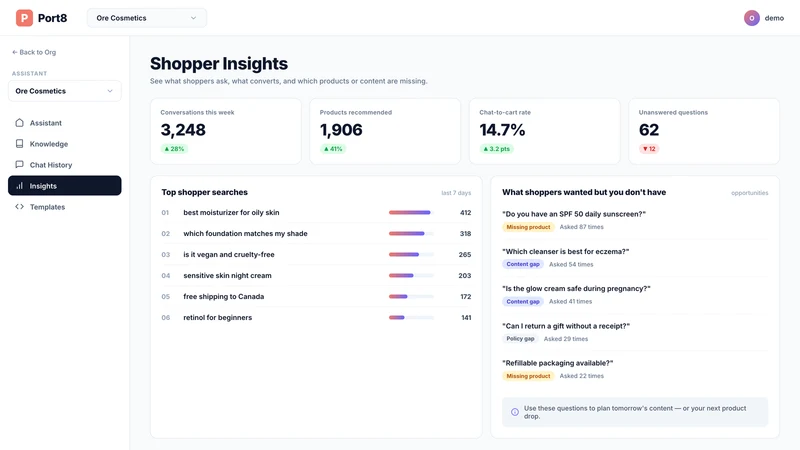
Task: Click the progress bar for the 412 count
Action: [411, 212]
